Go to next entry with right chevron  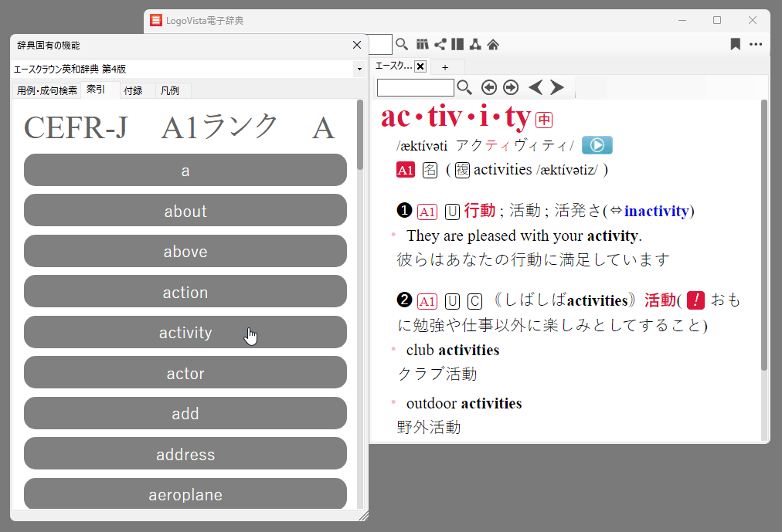pyautogui.click(x=557, y=87)
